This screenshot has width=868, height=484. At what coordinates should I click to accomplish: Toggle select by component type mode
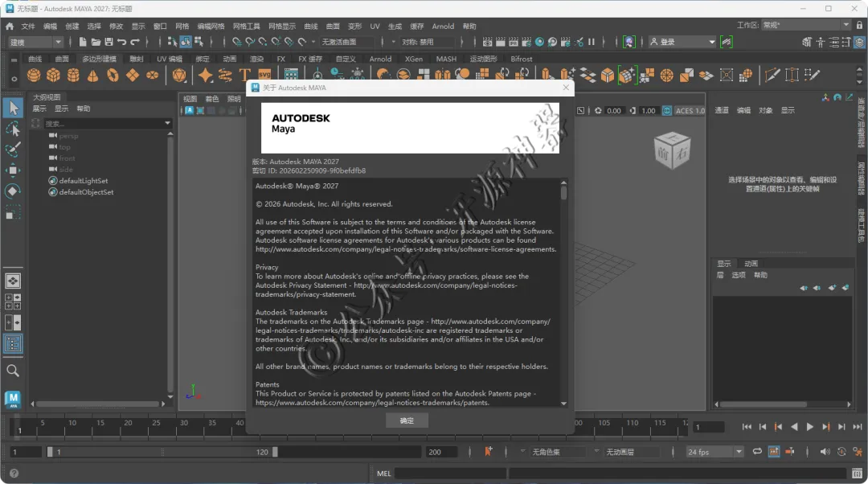click(x=199, y=42)
